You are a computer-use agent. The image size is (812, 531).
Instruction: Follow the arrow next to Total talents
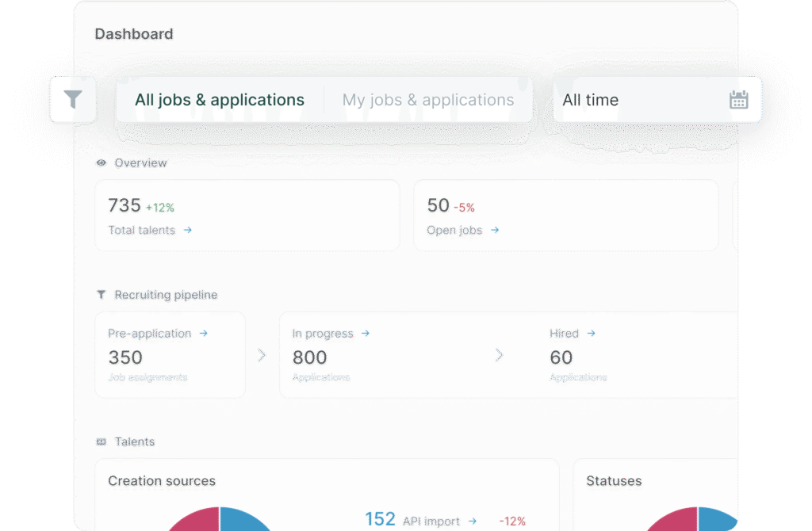[x=187, y=230]
